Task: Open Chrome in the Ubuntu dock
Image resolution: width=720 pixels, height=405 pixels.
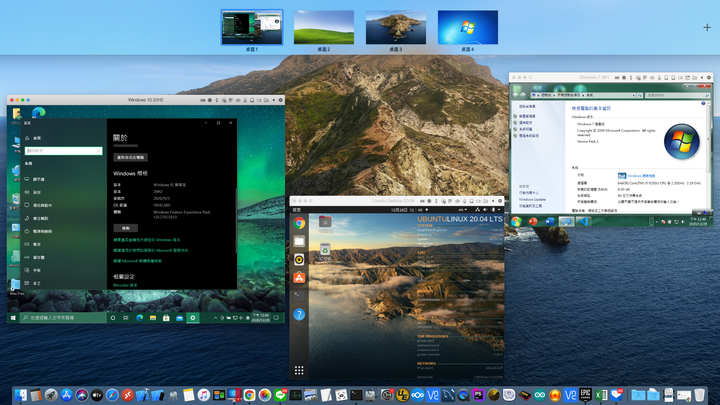Action: tap(299, 223)
